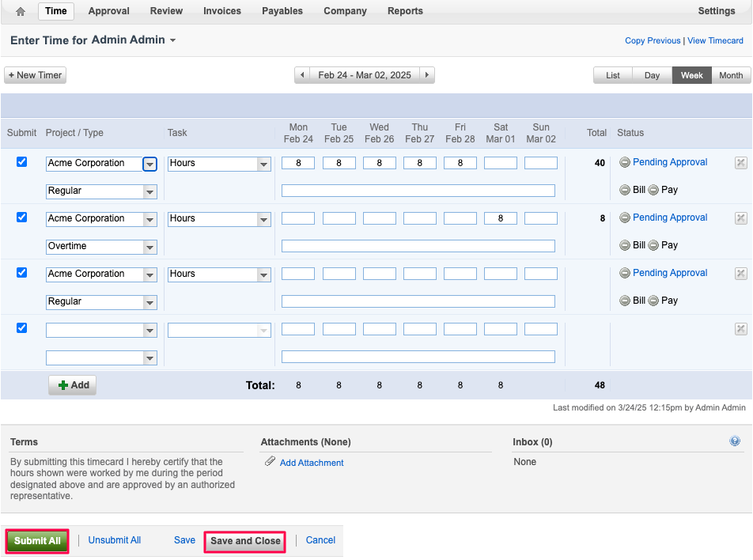The height and width of the screenshot is (560, 753).
Task: Open Pending Approval link in first row
Action: point(670,162)
